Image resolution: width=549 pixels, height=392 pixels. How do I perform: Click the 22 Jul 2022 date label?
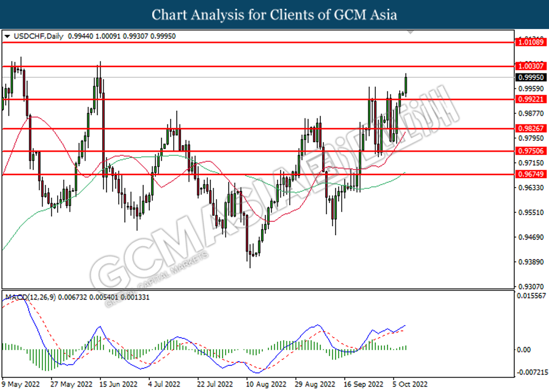pos(215,384)
